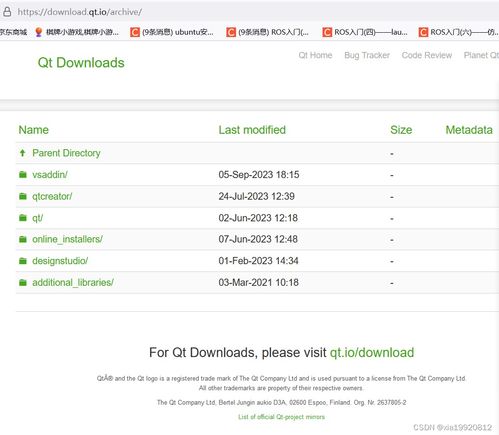
Task: Click the qt folder icon
Action: pos(23,218)
